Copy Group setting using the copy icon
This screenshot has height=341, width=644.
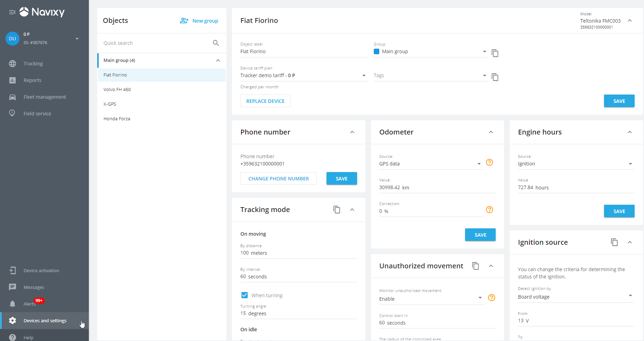click(x=495, y=53)
